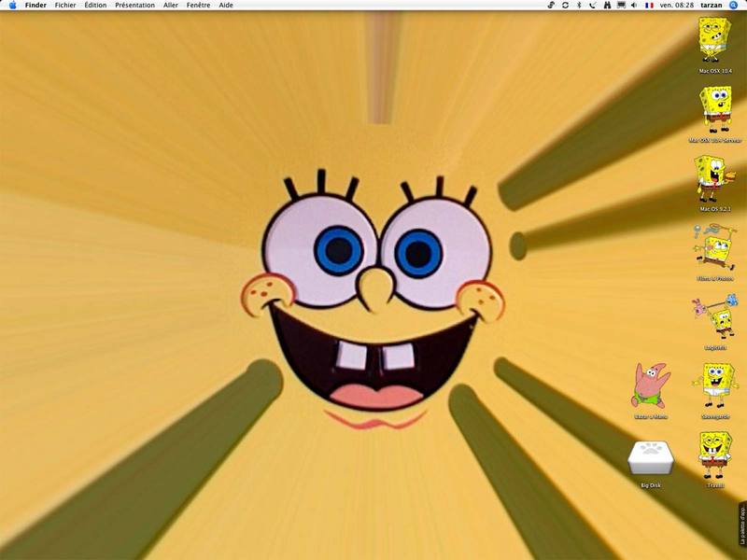Open the Bluetooth status menu
This screenshot has height=560, width=747.
[579, 6]
